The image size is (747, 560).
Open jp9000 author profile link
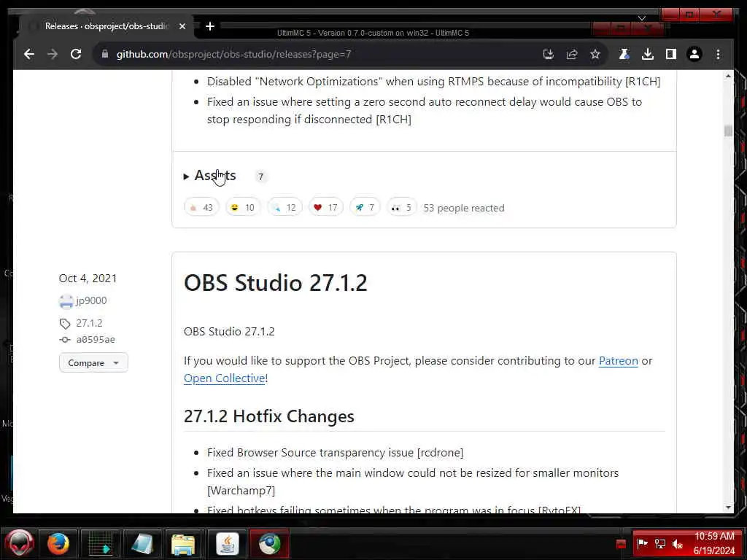click(91, 300)
